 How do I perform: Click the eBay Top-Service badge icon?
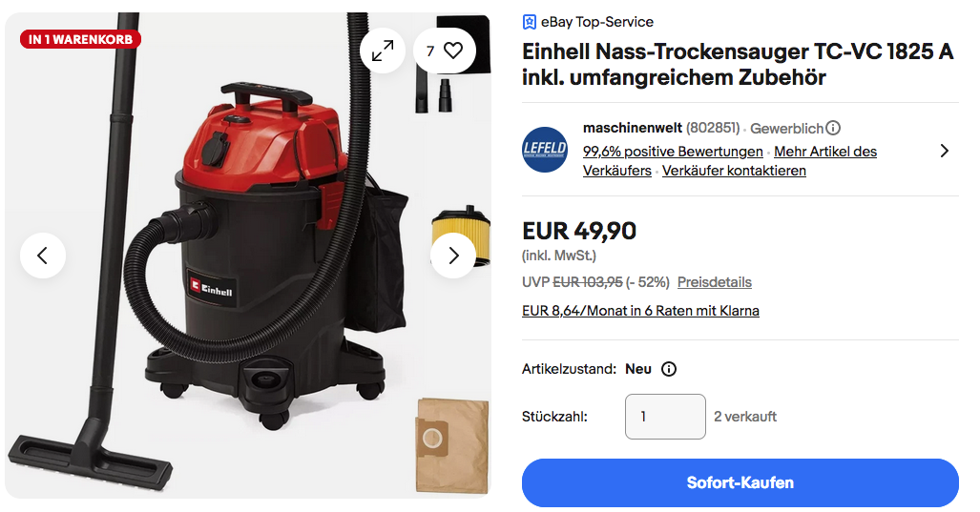pos(529,23)
